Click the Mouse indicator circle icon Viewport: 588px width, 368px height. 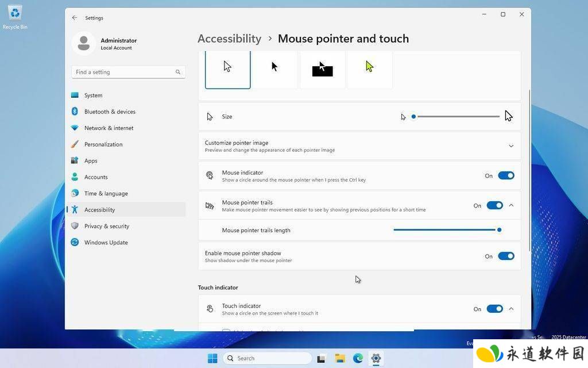click(210, 175)
